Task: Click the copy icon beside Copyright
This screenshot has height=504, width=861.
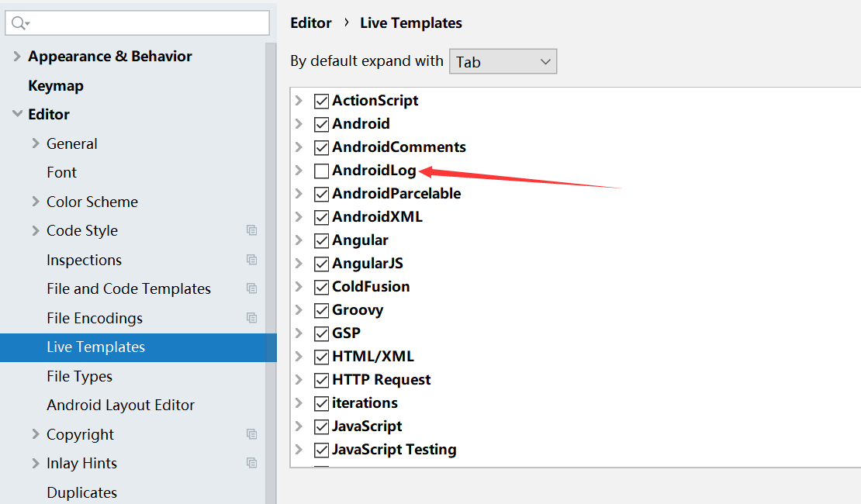Action: pos(251,434)
